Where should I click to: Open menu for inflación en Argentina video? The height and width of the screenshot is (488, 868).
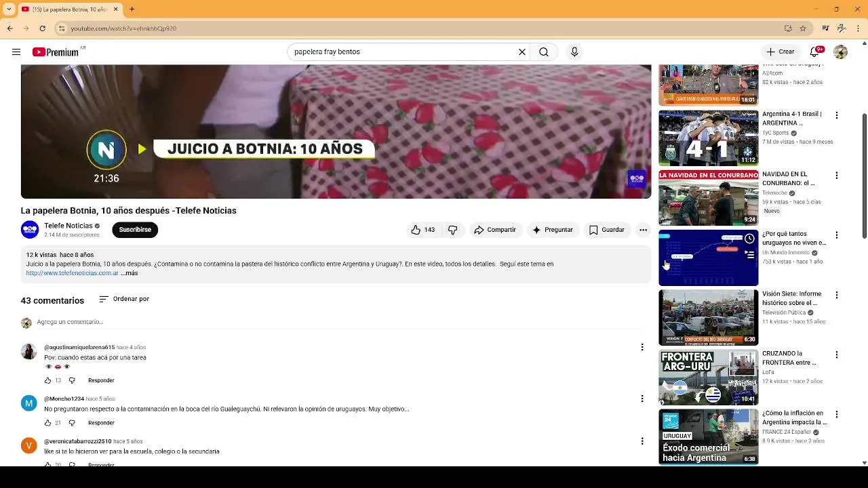836,414
